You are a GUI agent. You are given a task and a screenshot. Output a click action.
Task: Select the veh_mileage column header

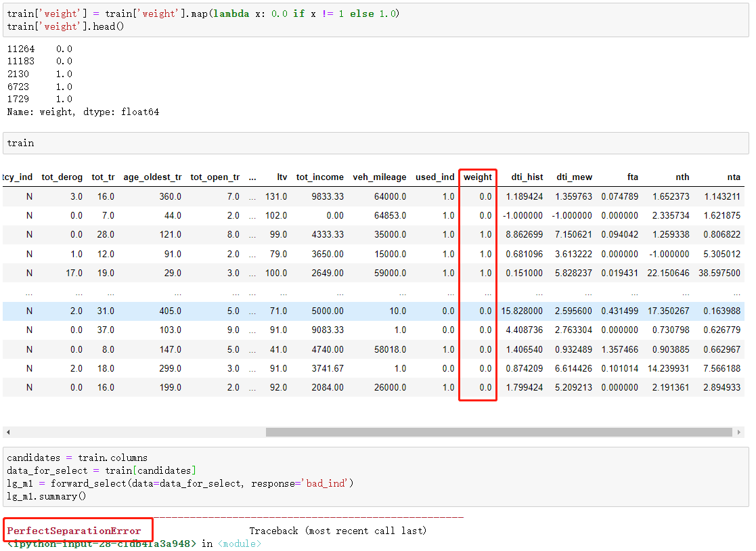coord(380,177)
